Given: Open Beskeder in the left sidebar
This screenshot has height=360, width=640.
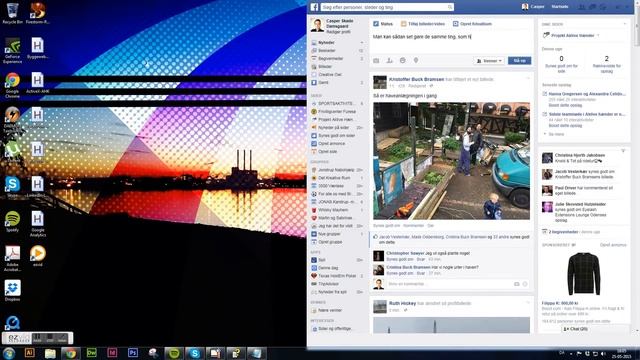Looking at the screenshot, I should pos(327,51).
